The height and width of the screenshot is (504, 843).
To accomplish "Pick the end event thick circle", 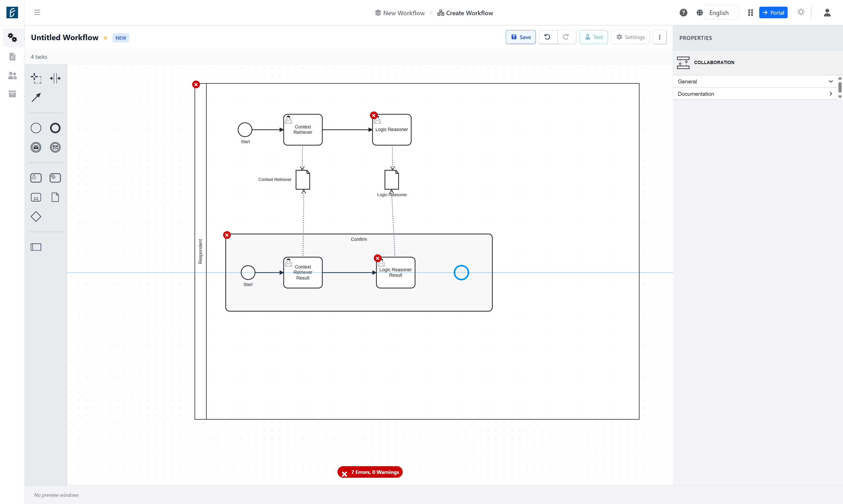I will (55, 128).
